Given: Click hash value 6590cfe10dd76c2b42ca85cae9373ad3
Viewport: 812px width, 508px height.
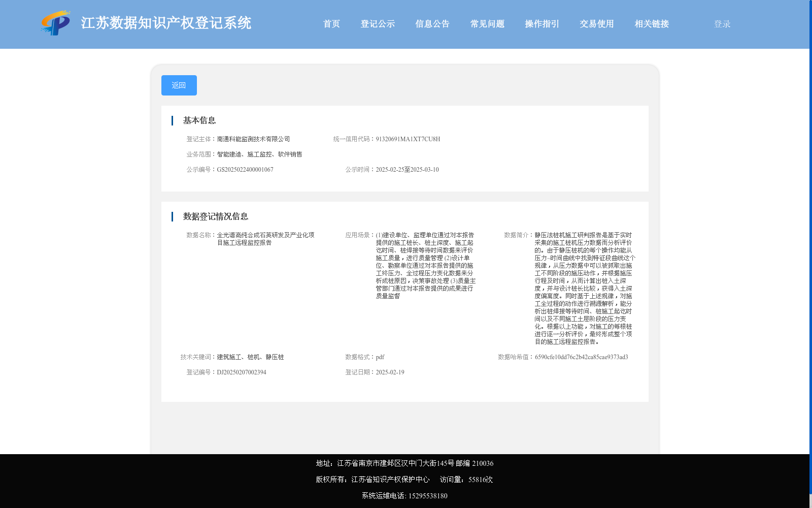Looking at the screenshot, I should 582,357.
